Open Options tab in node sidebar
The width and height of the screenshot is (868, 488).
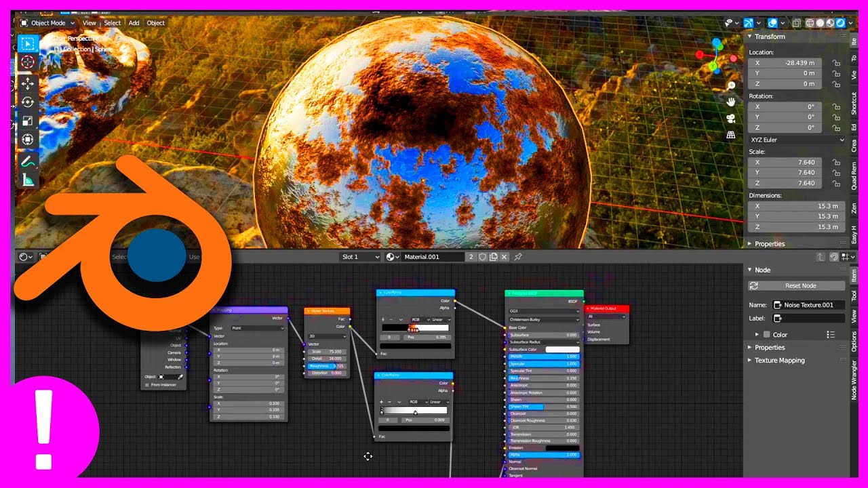pos(854,342)
